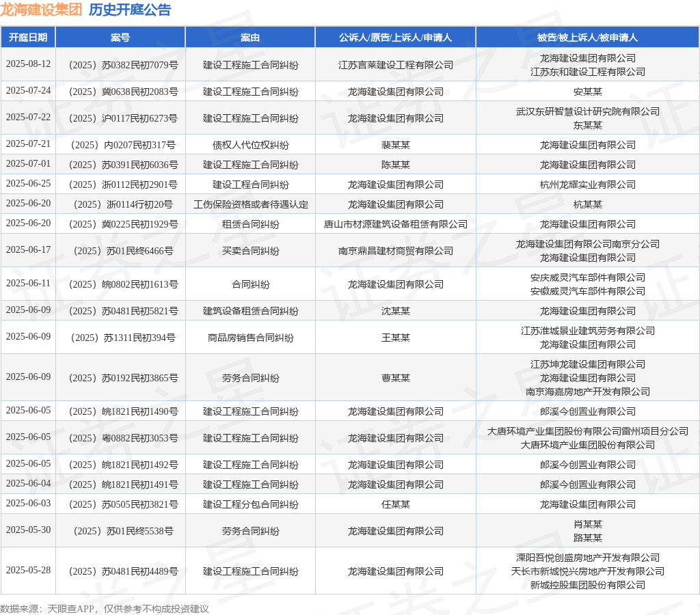Click the cause 商品房销售合同纠纷
The height and width of the screenshot is (615, 700).
point(250,338)
